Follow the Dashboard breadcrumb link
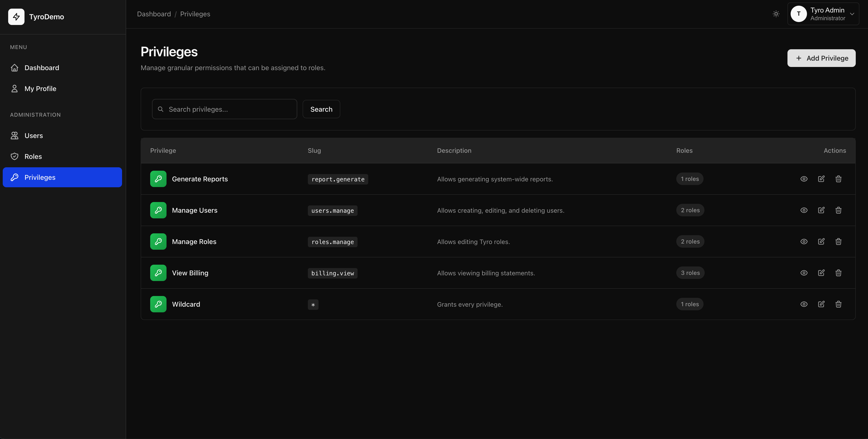Viewport: 868px width, 439px height. point(154,14)
